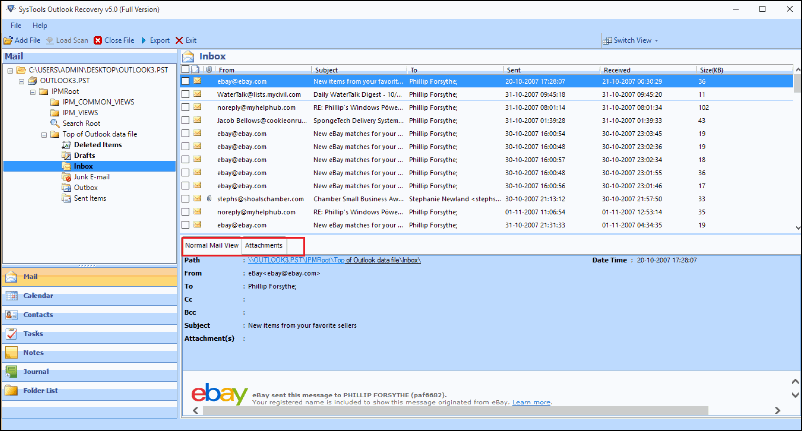Screen dimensions: 802x431
Task: Click the envelope icon of WaterTalk email
Action: pyautogui.click(x=197, y=94)
